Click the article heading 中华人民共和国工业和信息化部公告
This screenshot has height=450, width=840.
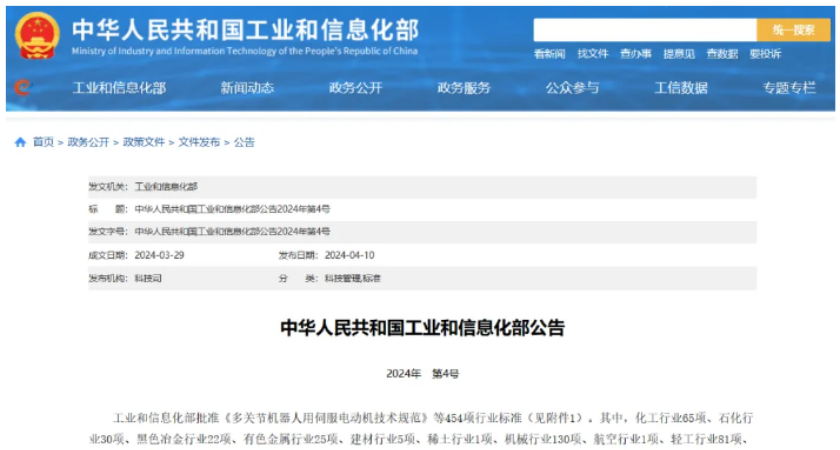pos(423,327)
